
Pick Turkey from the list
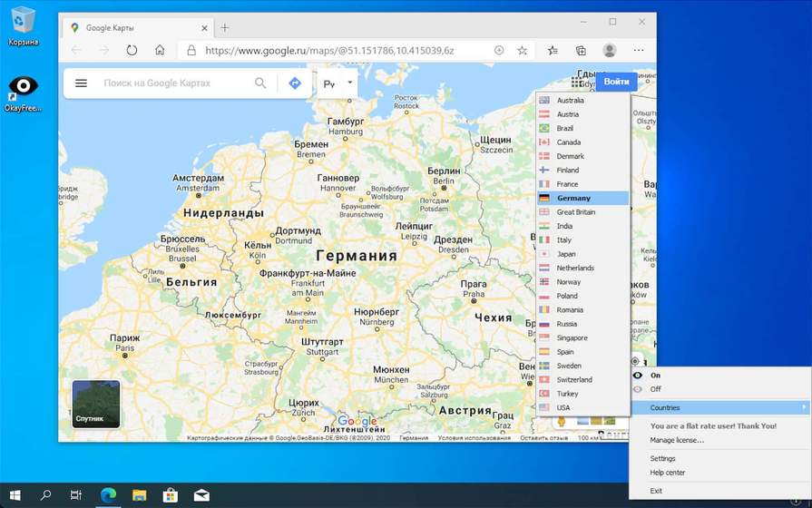(x=583, y=394)
